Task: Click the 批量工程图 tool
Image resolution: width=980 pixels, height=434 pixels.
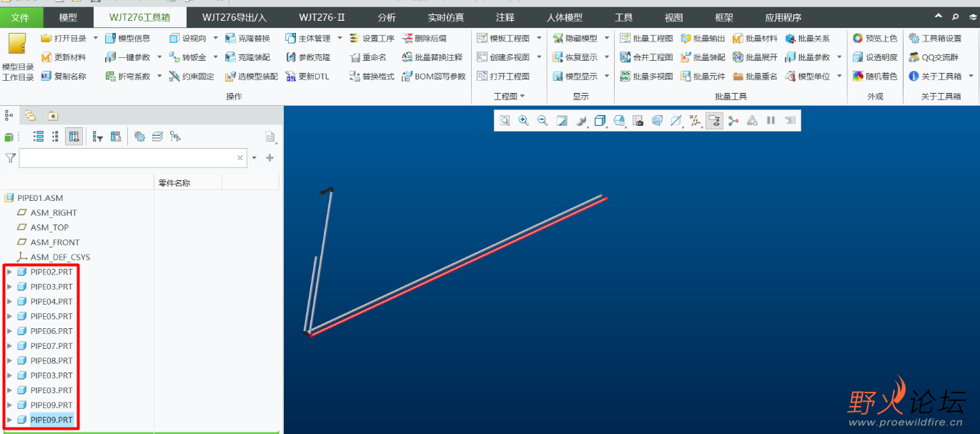Action: 647,39
